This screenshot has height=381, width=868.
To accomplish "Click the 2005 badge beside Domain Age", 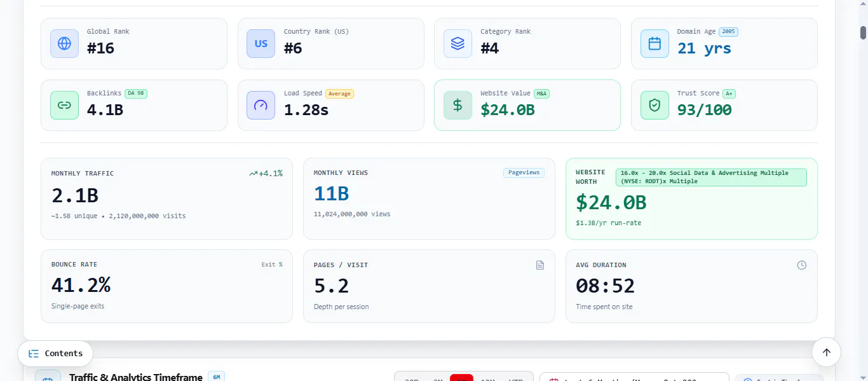I will pyautogui.click(x=728, y=32).
